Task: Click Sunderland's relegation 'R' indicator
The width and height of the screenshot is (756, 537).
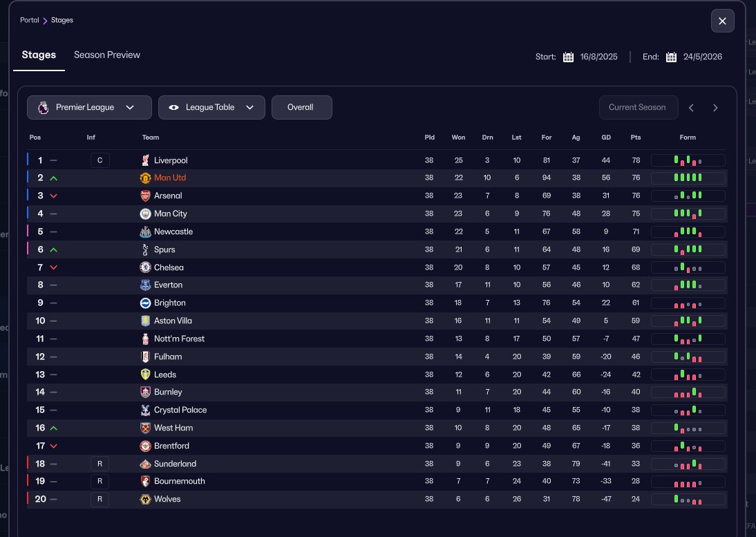Action: (100, 464)
